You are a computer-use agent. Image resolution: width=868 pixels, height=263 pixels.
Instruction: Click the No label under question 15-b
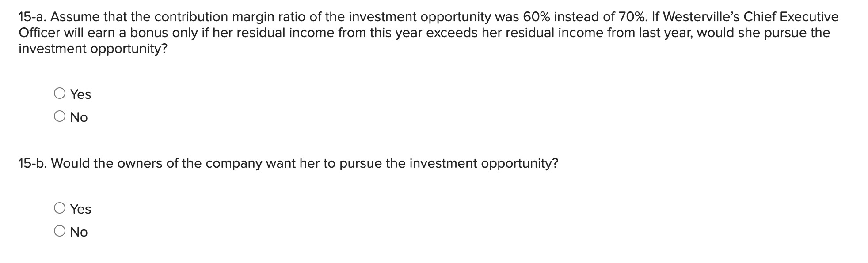click(x=79, y=231)
